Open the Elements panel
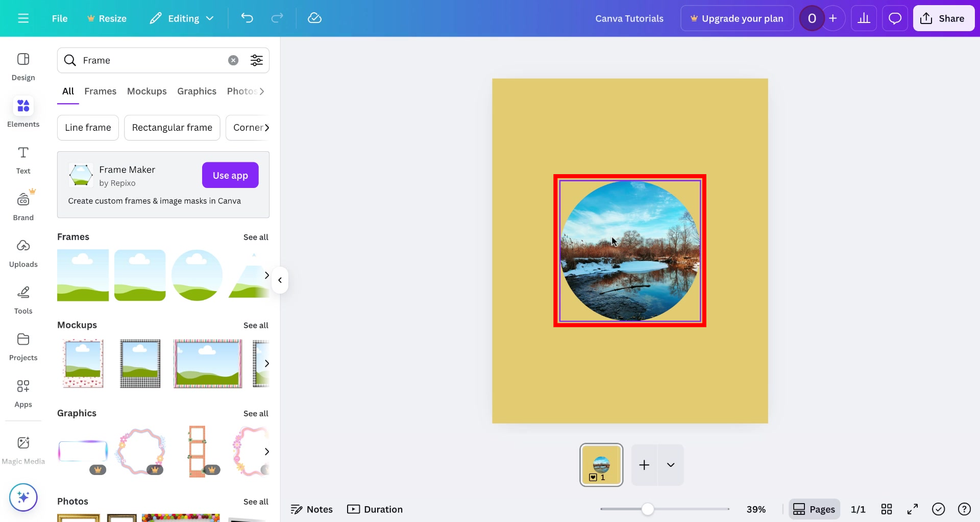 tap(23, 112)
